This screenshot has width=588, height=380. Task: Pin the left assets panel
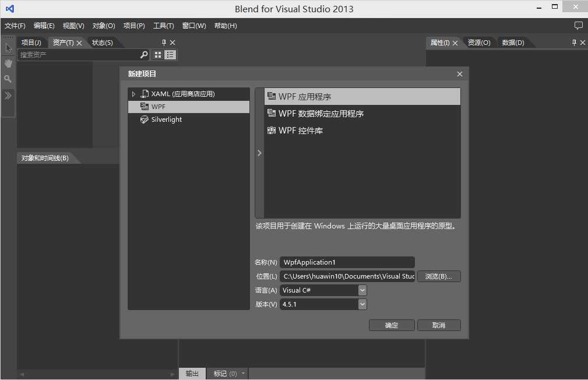pyautogui.click(x=164, y=43)
